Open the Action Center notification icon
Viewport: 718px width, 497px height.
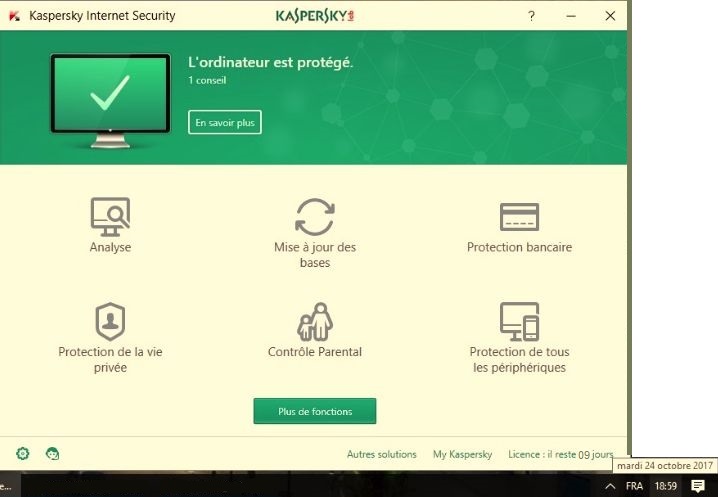697,486
